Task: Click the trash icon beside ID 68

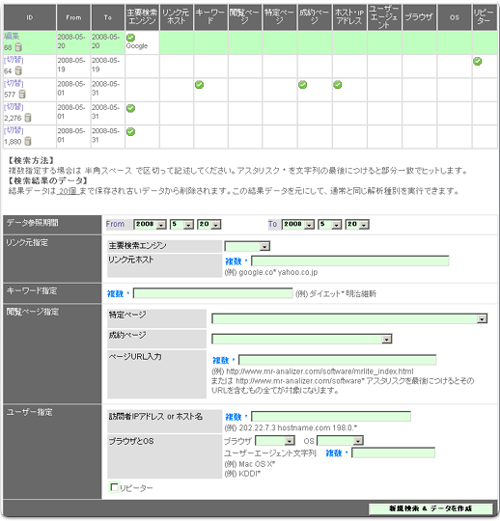Action: (19, 47)
